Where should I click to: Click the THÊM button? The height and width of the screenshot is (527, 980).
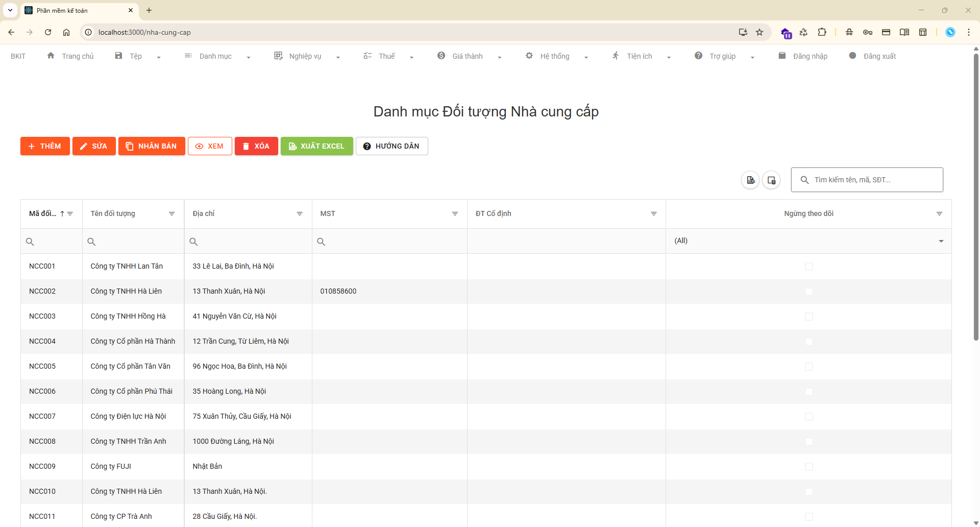45,146
